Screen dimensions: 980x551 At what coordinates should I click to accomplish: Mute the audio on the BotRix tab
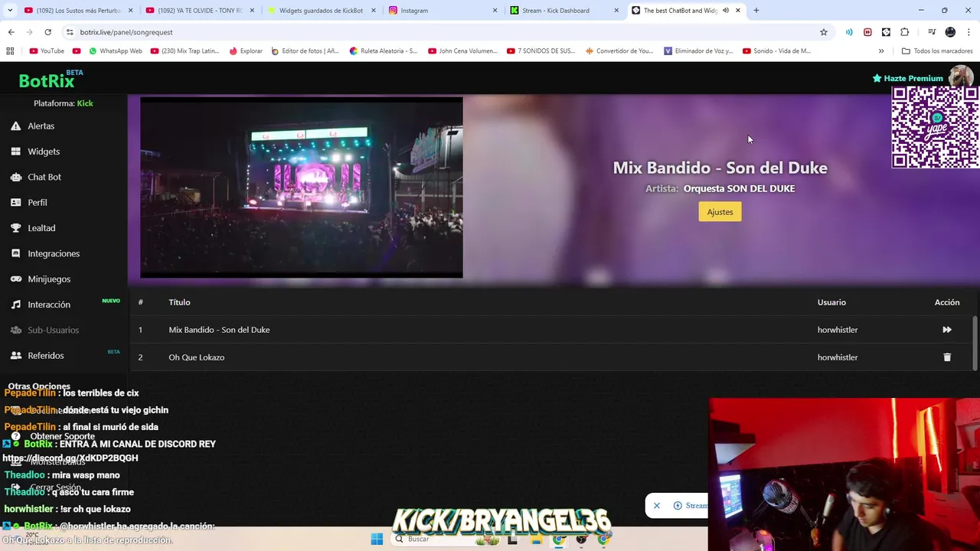(x=725, y=11)
